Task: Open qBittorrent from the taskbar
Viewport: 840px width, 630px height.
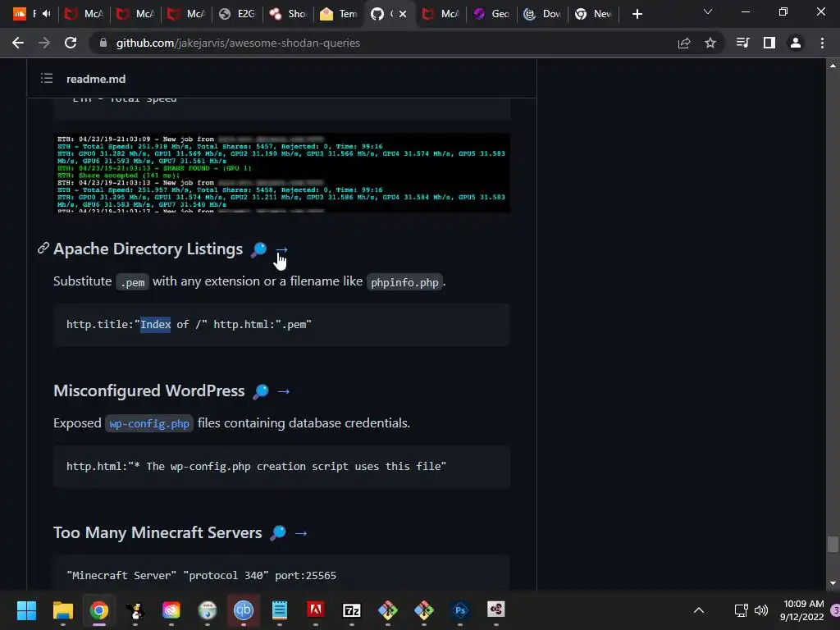Action: click(243, 610)
